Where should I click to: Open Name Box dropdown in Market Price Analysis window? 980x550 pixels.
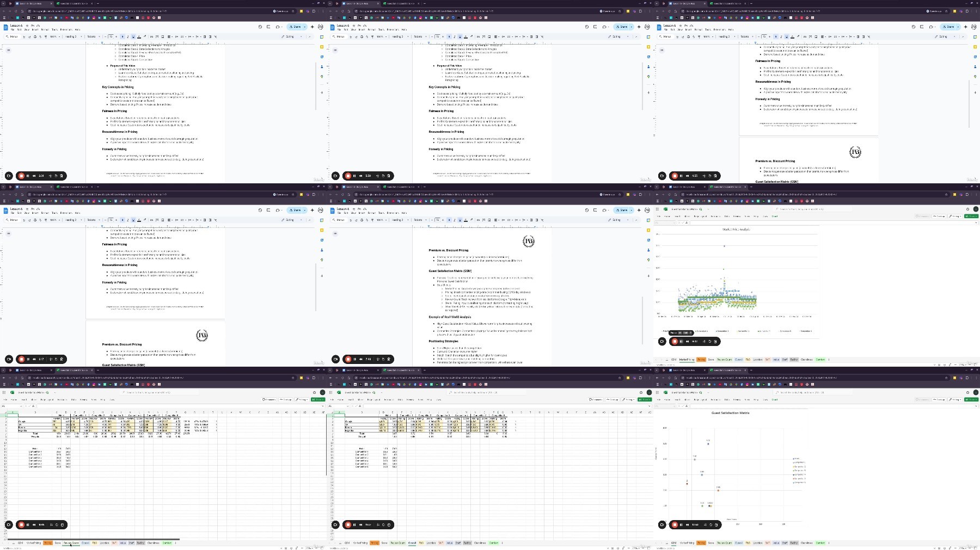(x=674, y=223)
